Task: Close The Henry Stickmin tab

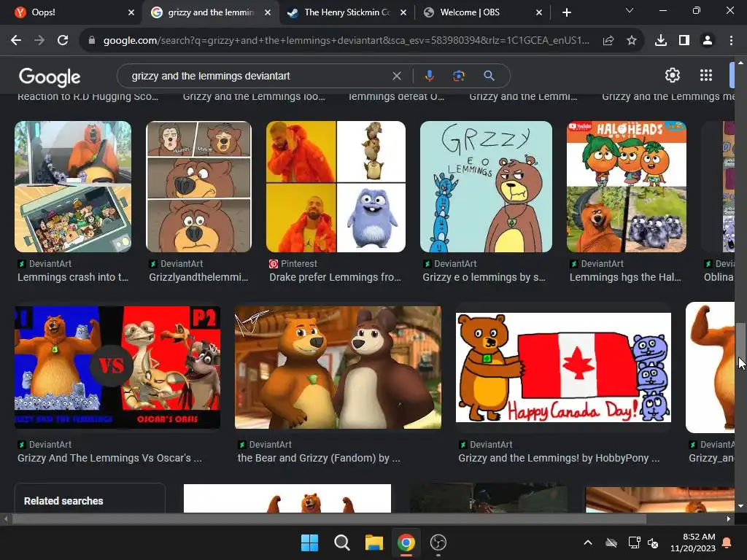Action: pos(403,12)
